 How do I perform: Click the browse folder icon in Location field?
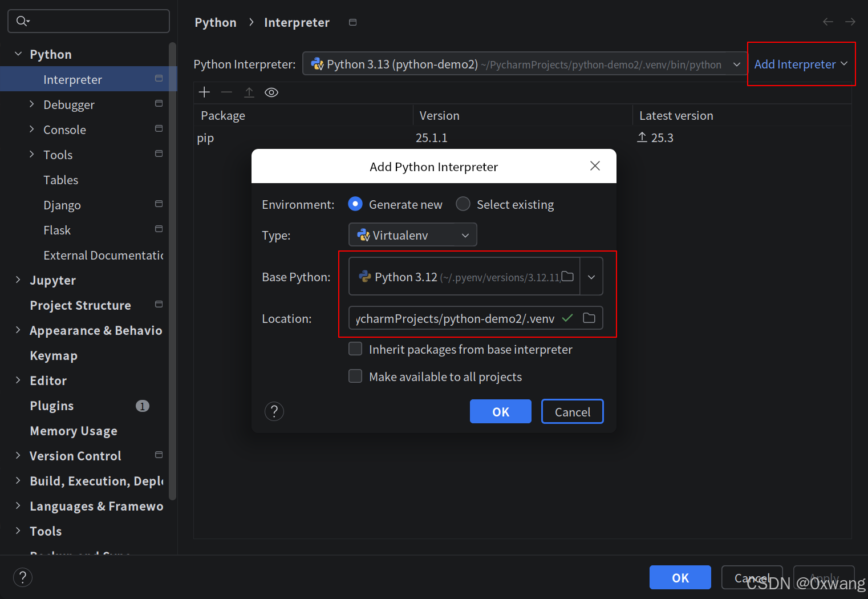[x=589, y=318]
